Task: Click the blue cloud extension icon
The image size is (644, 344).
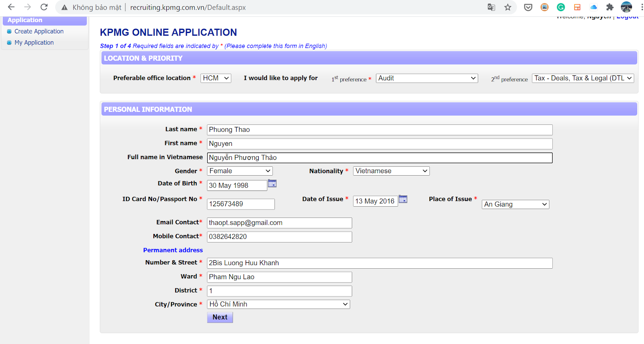Action: coord(593,7)
